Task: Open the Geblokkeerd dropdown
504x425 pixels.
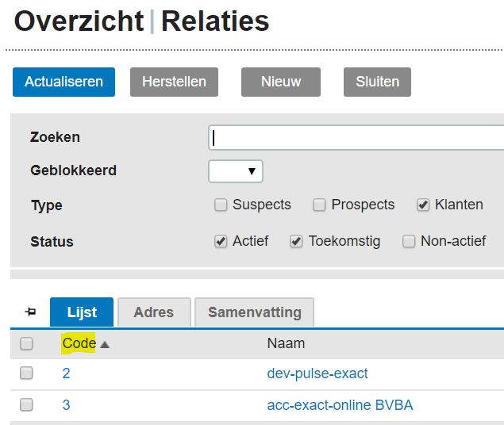Action: click(x=235, y=171)
